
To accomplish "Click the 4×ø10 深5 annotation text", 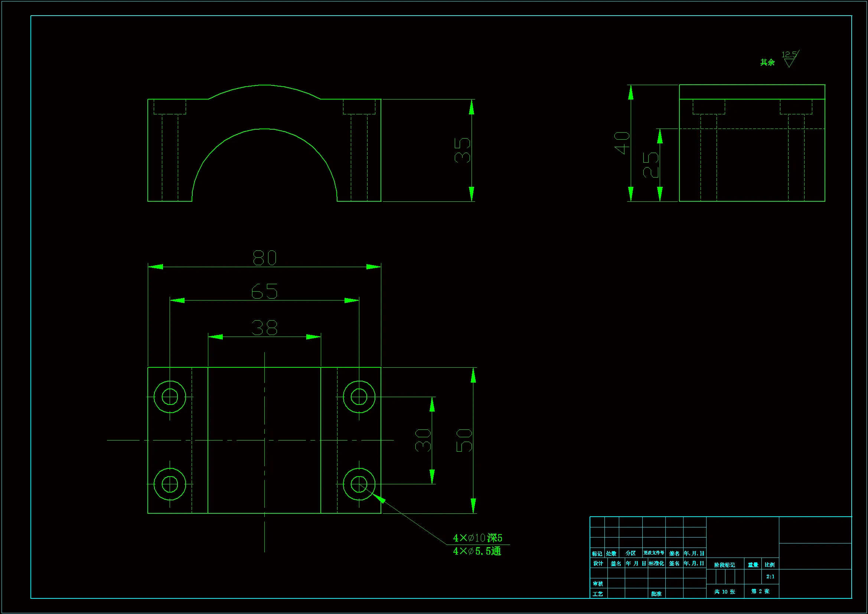I will click(x=477, y=537).
